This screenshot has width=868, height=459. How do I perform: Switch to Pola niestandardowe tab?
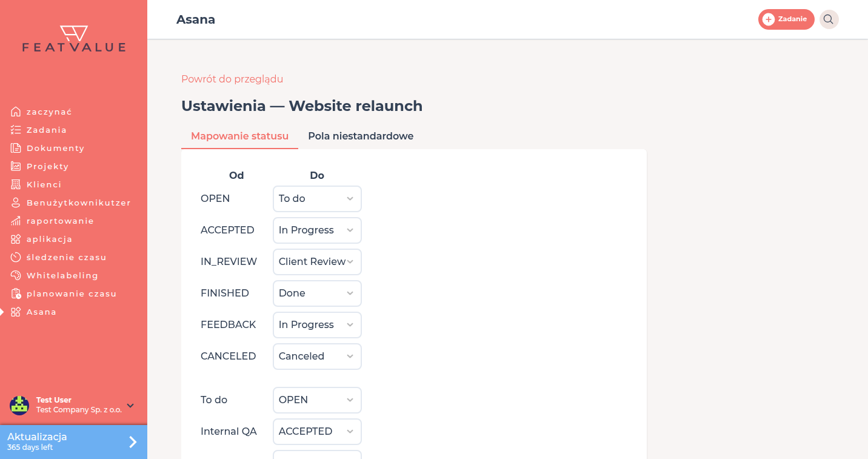click(x=361, y=136)
